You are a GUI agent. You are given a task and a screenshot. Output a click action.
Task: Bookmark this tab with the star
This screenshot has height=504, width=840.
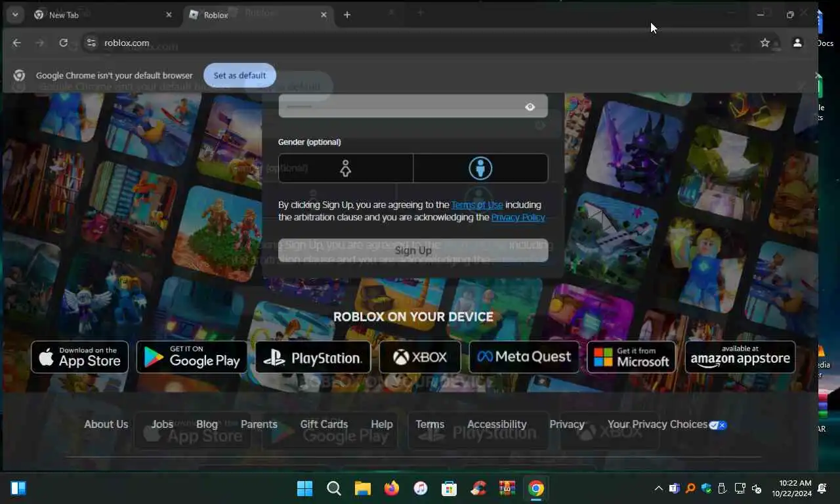(765, 43)
